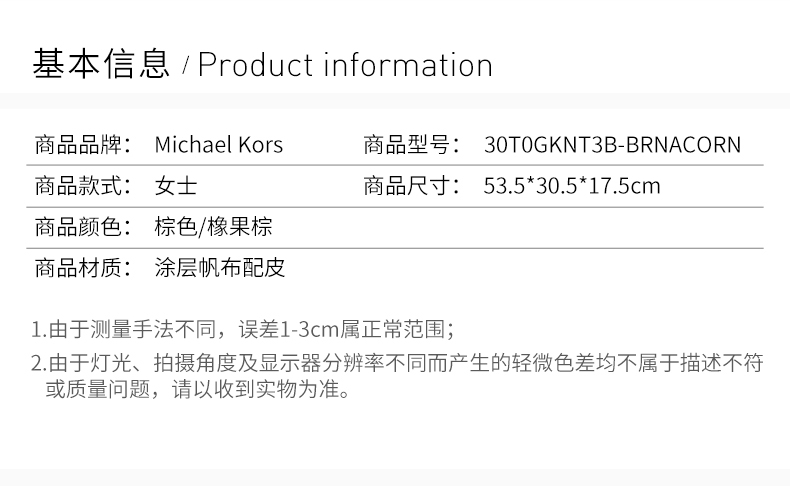Select the 商品品牌 label
790x486 pixels.
(83, 145)
